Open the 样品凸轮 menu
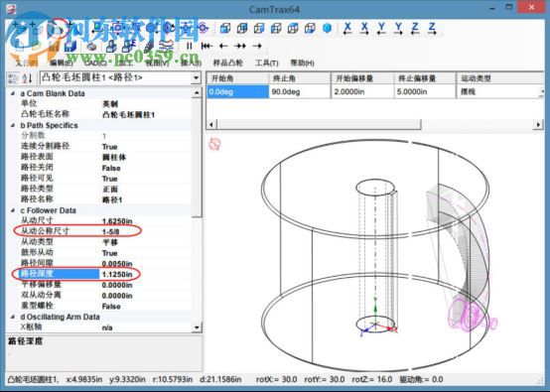The width and height of the screenshot is (550, 392). [x=228, y=64]
